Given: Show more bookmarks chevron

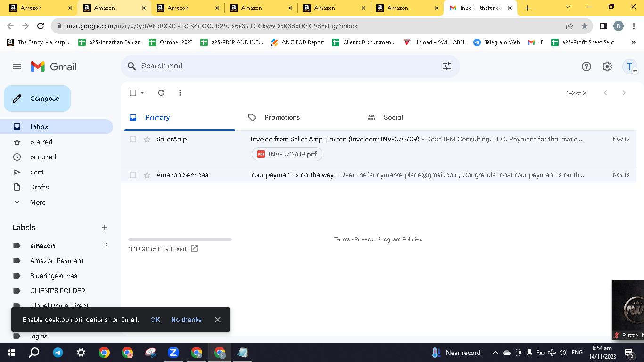Looking at the screenshot, I should (x=634, y=42).
